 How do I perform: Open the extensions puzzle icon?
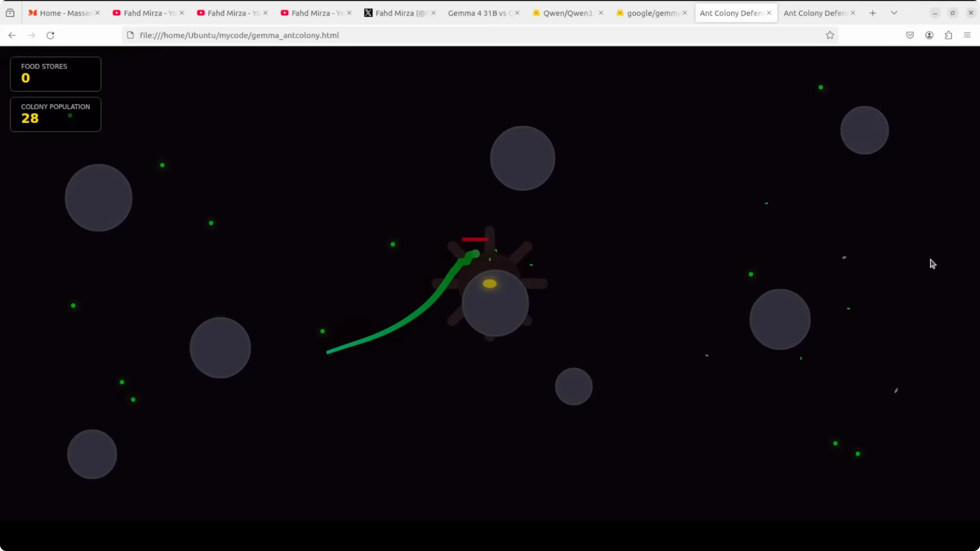tap(948, 35)
